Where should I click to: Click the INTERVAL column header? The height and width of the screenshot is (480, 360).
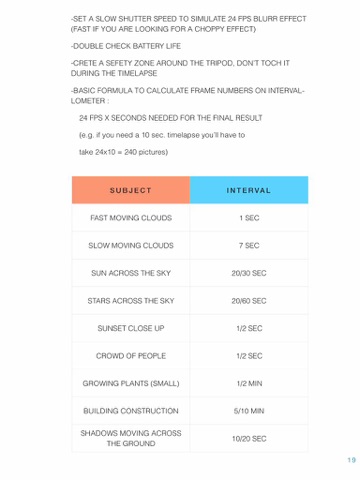point(249,190)
